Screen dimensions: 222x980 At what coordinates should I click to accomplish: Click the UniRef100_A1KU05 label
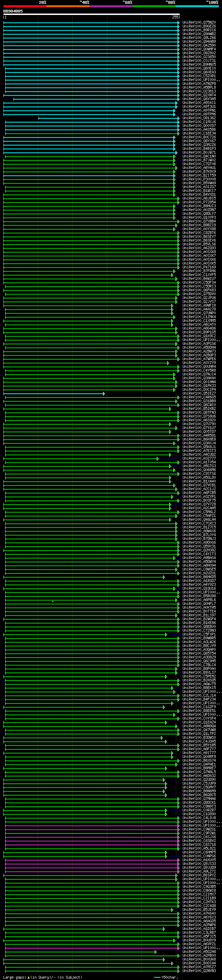[x=199, y=860]
